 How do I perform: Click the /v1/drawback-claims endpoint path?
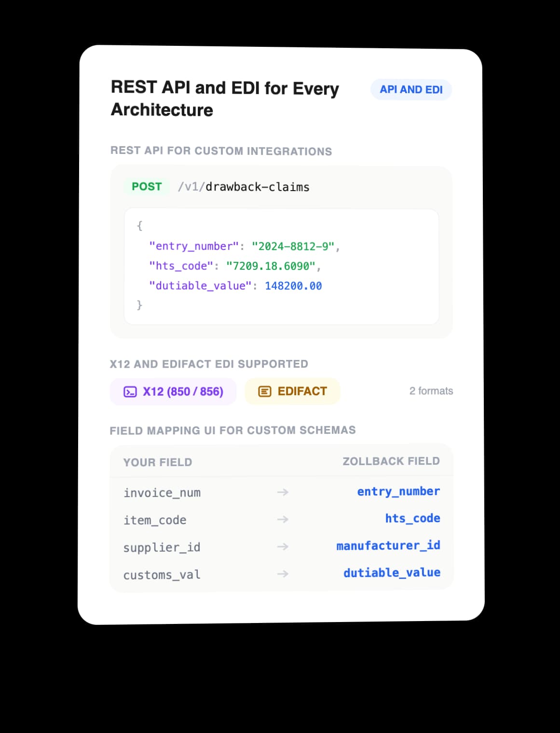point(243,187)
